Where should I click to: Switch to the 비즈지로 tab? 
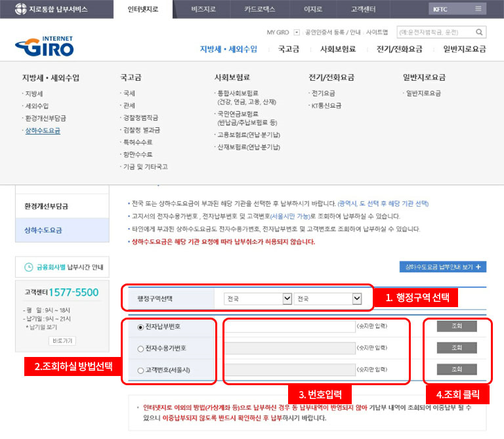coord(203,9)
